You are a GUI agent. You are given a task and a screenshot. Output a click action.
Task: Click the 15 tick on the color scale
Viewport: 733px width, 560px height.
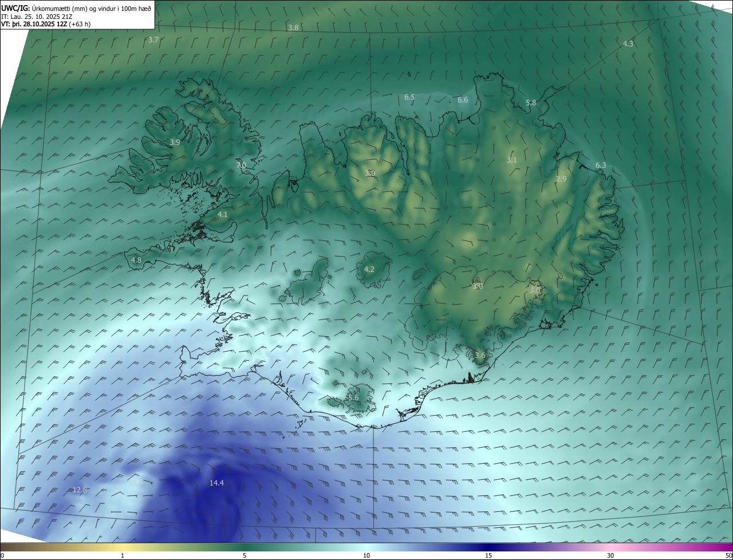tap(488, 555)
